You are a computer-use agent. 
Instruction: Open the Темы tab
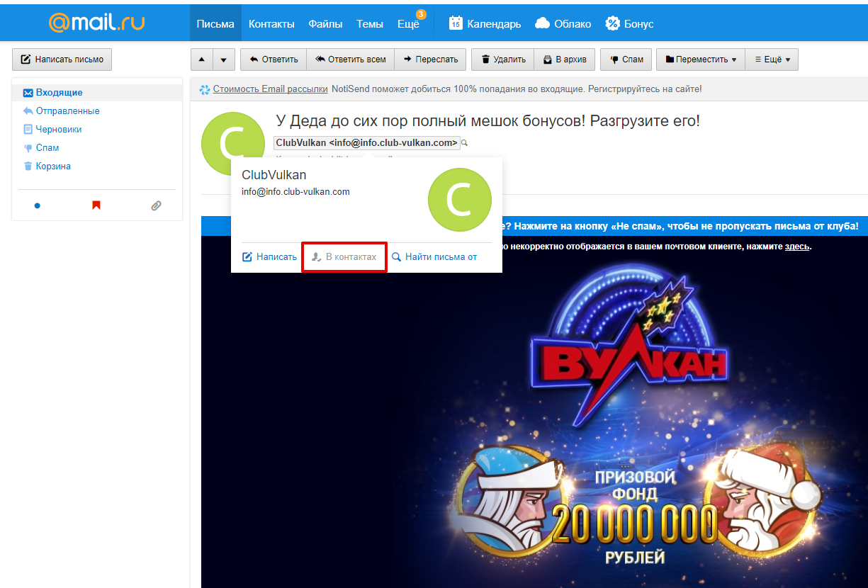click(370, 23)
